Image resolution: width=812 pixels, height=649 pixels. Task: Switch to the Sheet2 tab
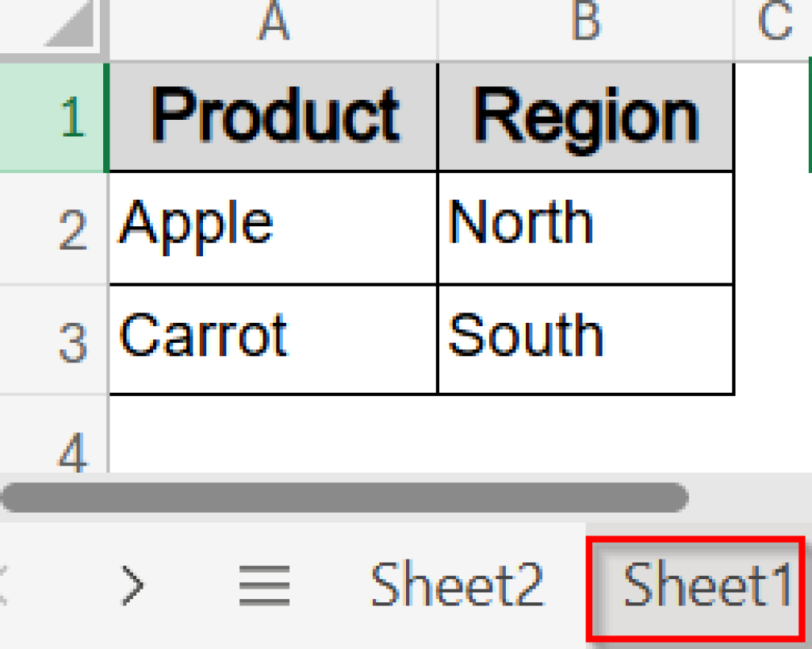tap(456, 584)
